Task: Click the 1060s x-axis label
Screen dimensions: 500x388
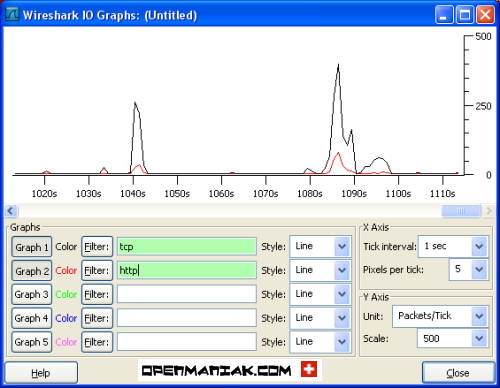Action: pyautogui.click(x=221, y=194)
